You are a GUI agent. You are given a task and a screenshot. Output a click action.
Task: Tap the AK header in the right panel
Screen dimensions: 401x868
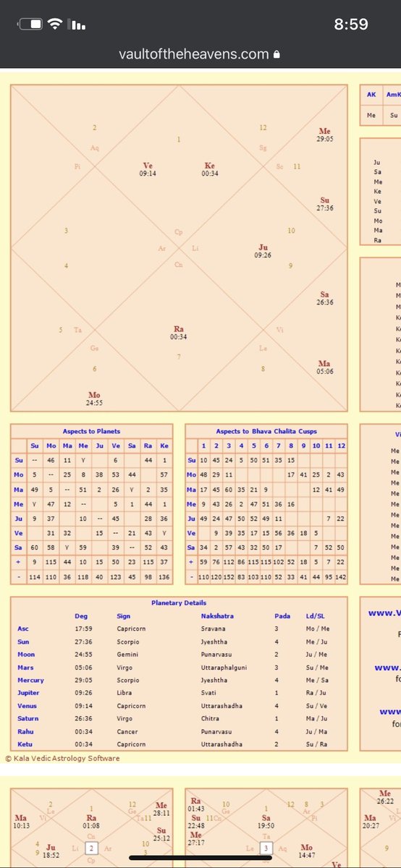click(x=372, y=94)
